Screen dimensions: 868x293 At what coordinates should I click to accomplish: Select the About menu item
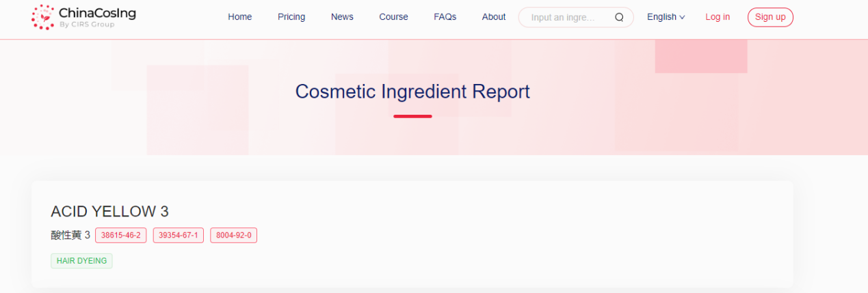coord(493,17)
